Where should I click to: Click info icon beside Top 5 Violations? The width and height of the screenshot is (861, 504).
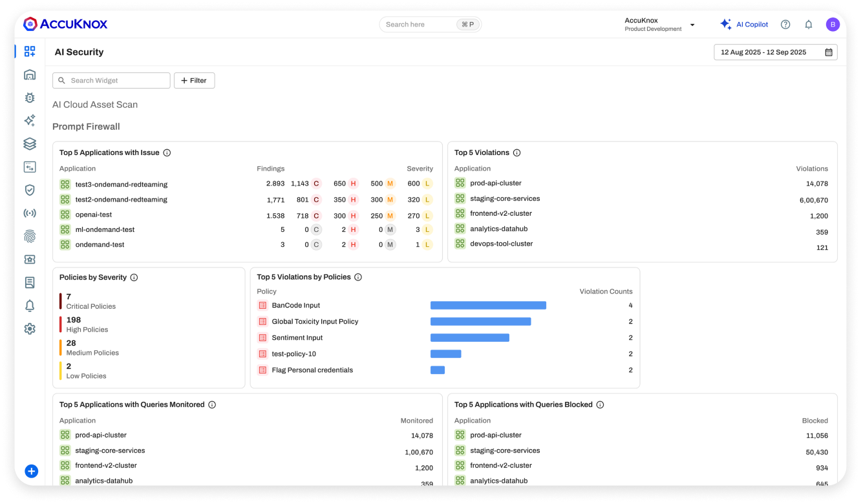coord(516,153)
